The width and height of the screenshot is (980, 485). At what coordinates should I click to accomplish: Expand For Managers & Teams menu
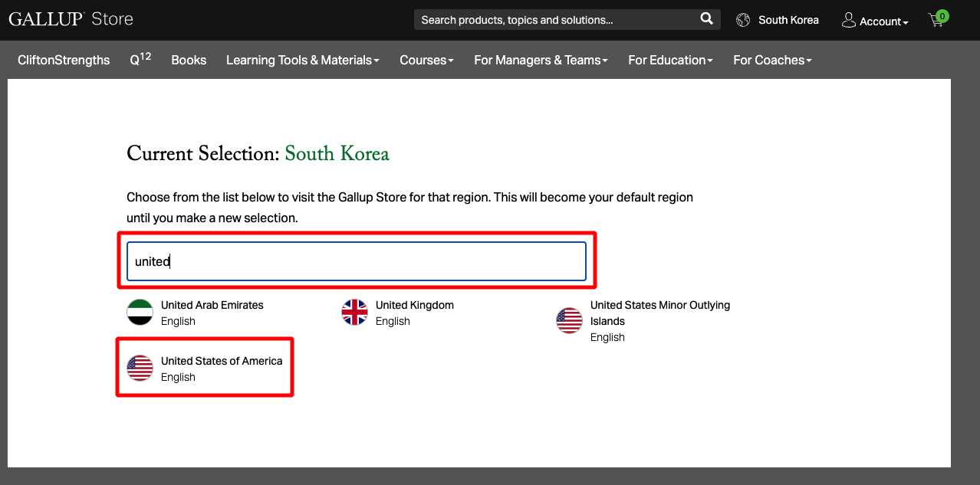pyautogui.click(x=541, y=60)
